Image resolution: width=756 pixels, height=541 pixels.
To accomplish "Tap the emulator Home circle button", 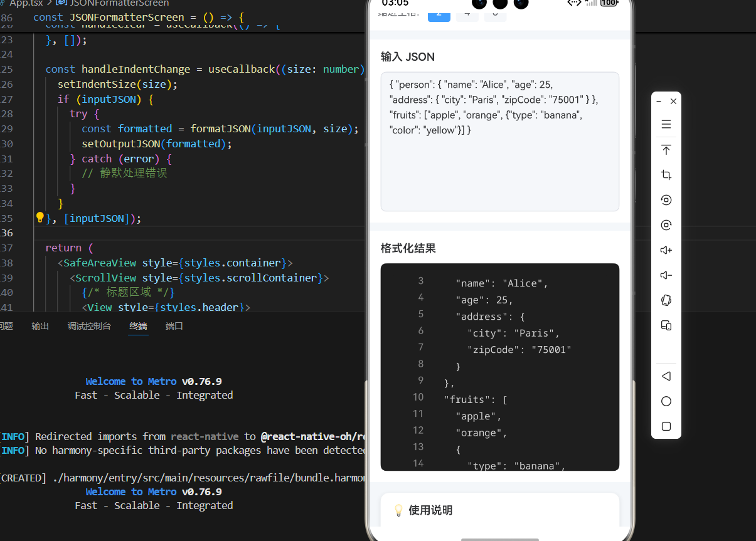I will (666, 401).
